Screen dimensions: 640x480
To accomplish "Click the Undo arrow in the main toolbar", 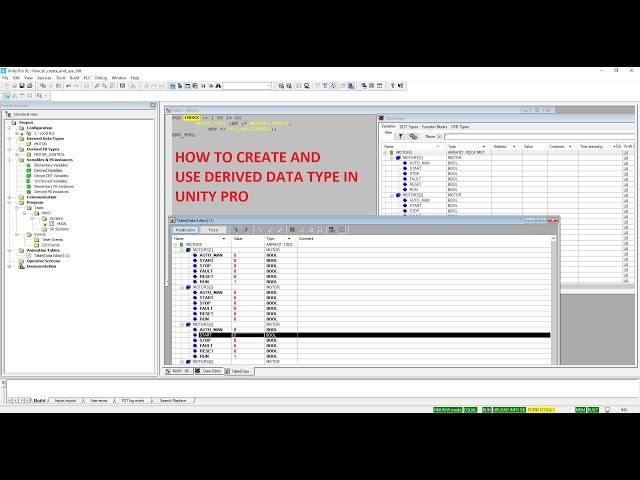I will point(68,86).
